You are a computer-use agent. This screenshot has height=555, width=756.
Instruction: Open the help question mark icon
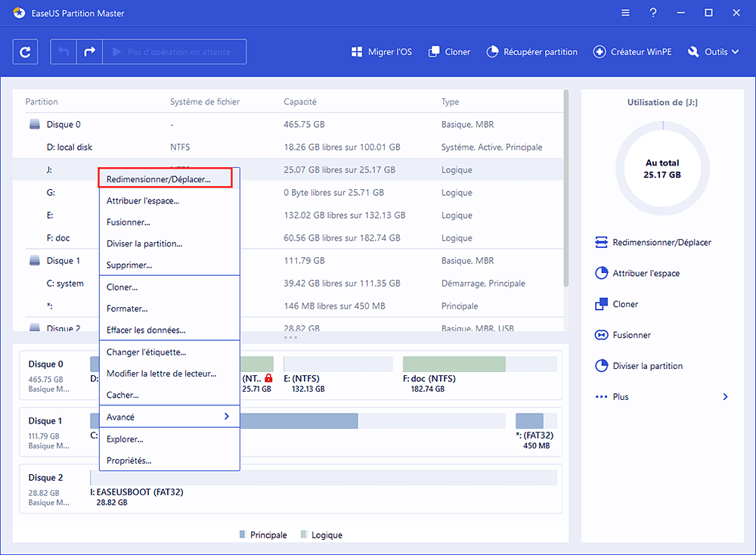tap(653, 13)
